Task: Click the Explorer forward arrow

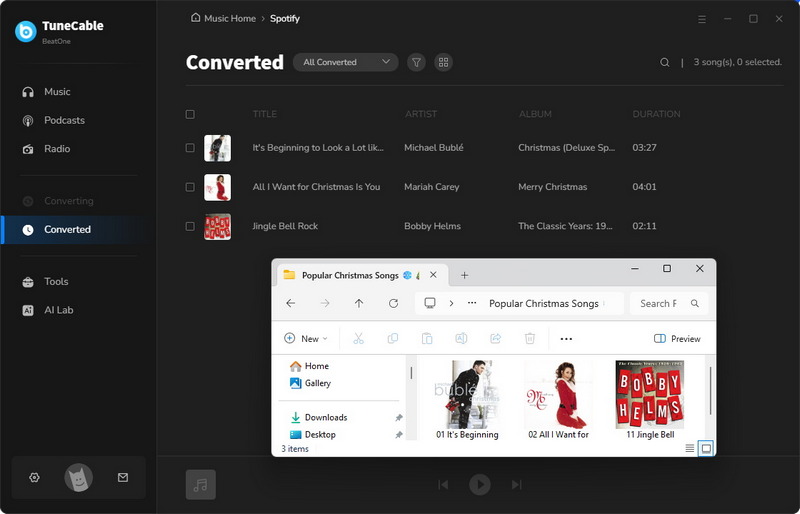Action: pyautogui.click(x=325, y=304)
